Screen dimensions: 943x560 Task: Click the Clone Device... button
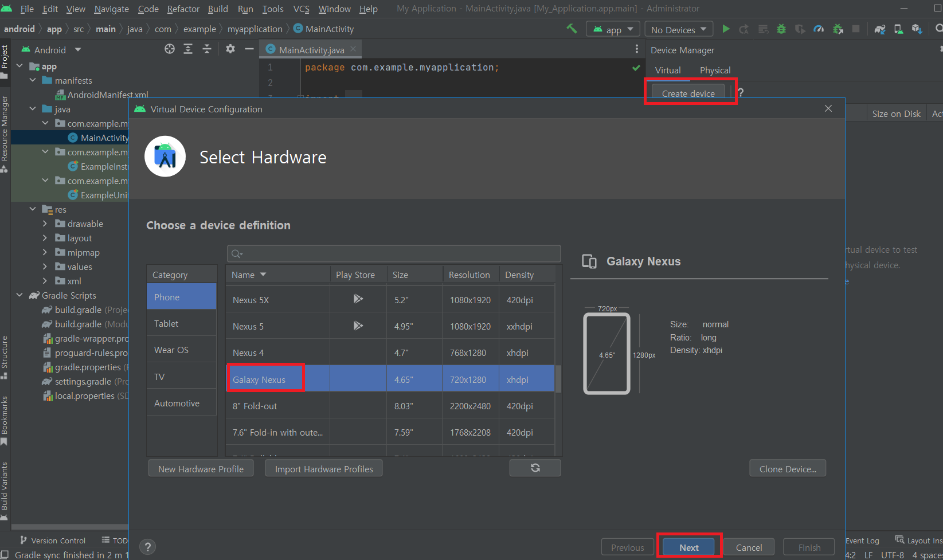coord(788,469)
